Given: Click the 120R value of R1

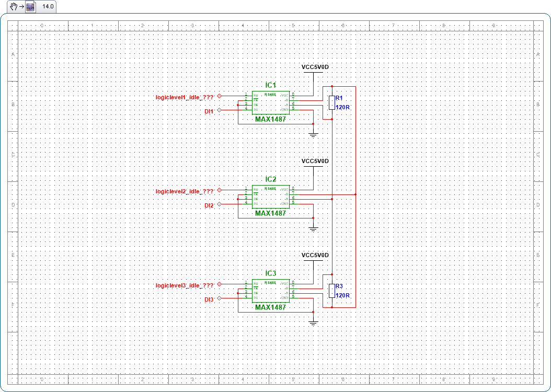Looking at the screenshot, I should click(342, 108).
